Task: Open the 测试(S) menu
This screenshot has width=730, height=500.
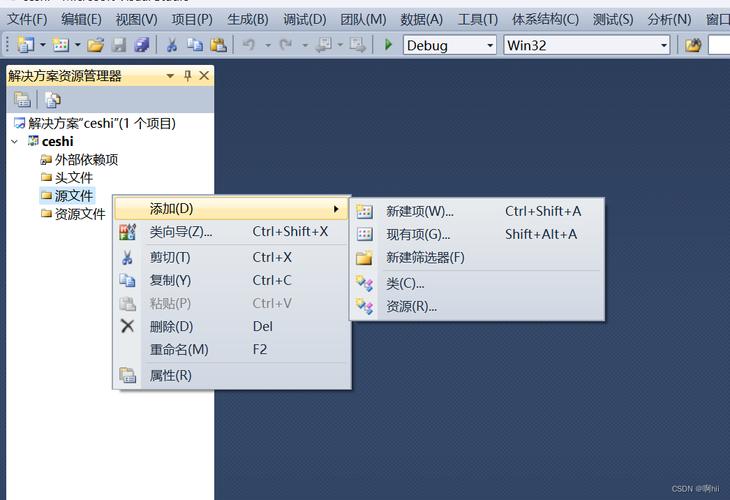Action: [x=613, y=20]
